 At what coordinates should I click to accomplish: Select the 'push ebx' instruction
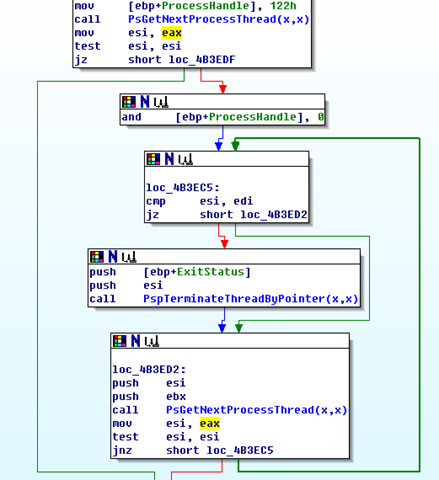pyautogui.click(x=149, y=396)
